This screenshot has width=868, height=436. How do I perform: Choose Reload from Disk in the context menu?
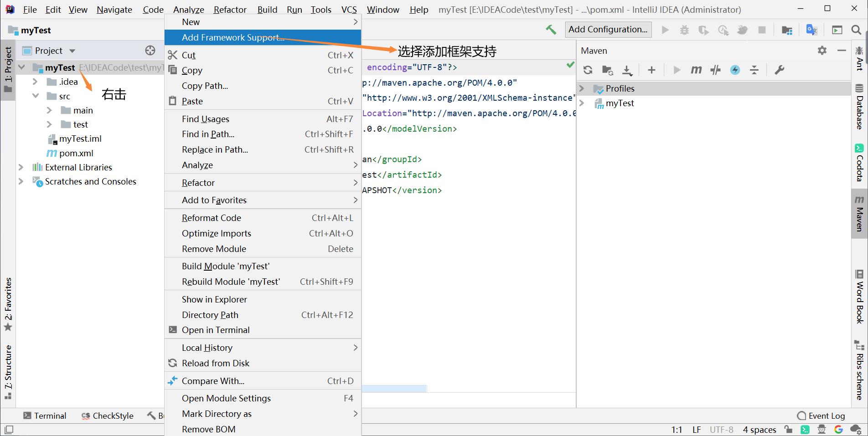(263, 363)
